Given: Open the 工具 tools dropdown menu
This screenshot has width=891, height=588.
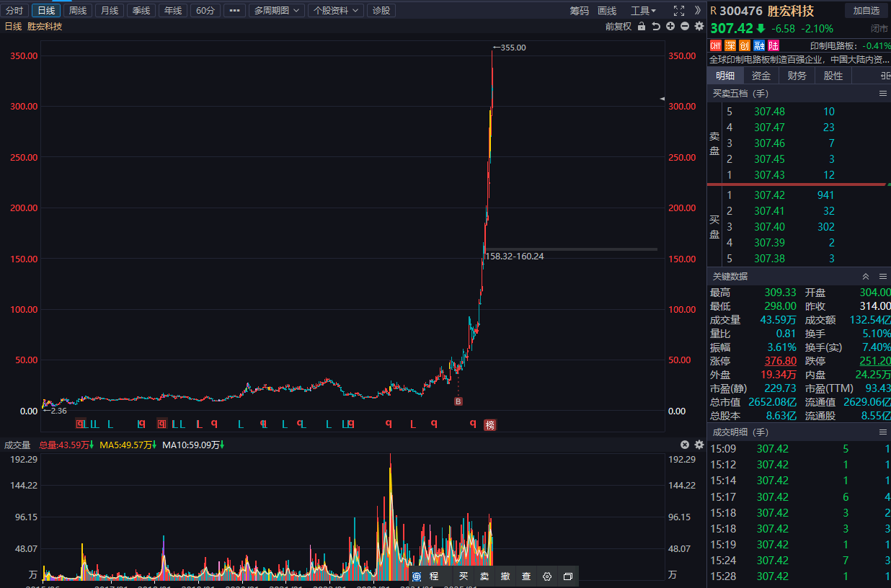Looking at the screenshot, I should [x=643, y=11].
